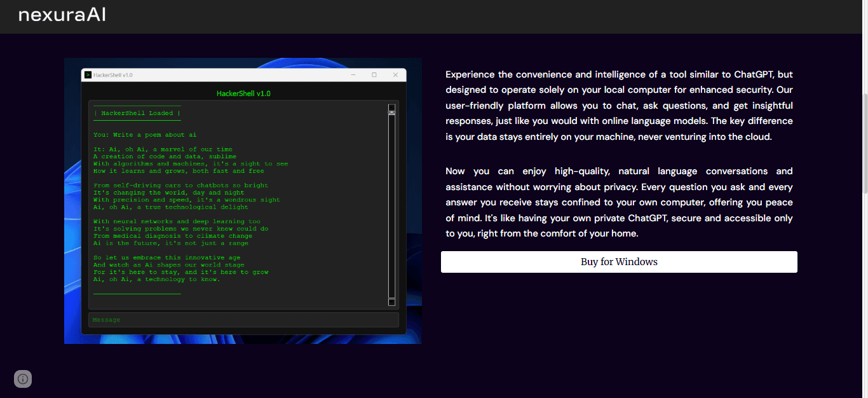Click the poem line 'Ai, oh Ai, a technology to know.'
This screenshot has width=868, height=398.
[x=157, y=279]
